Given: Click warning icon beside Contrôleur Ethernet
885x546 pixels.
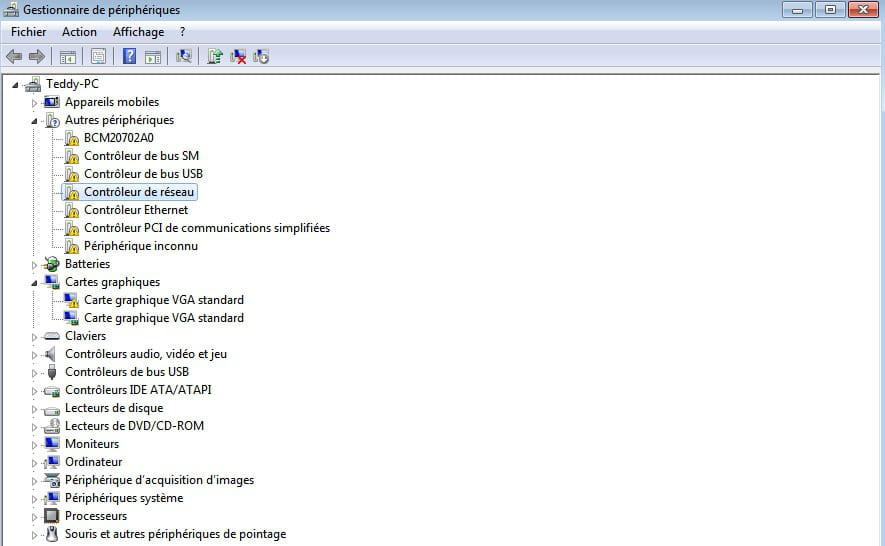Looking at the screenshot, I should click(72, 210).
